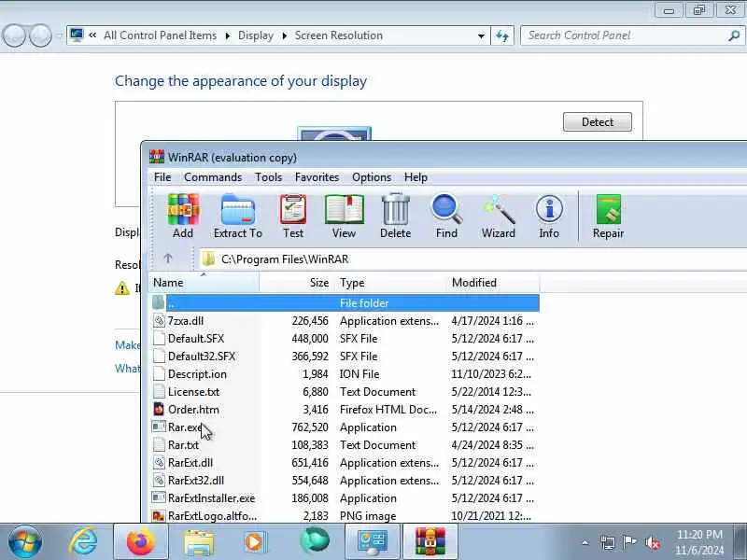Sort files by Size column header
This screenshot has height=560, width=747.
pos(297,283)
